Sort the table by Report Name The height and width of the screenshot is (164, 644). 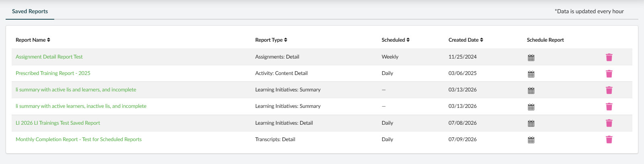pos(33,40)
